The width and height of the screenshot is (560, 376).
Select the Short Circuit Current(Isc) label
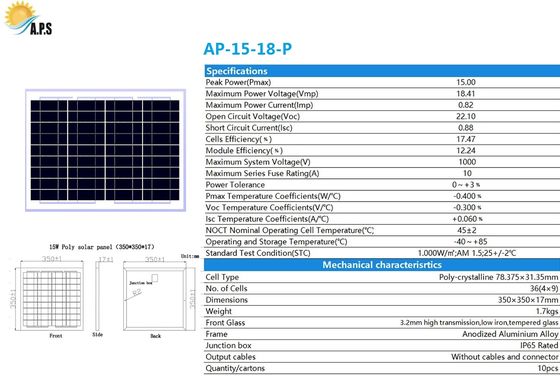pyautogui.click(x=249, y=128)
